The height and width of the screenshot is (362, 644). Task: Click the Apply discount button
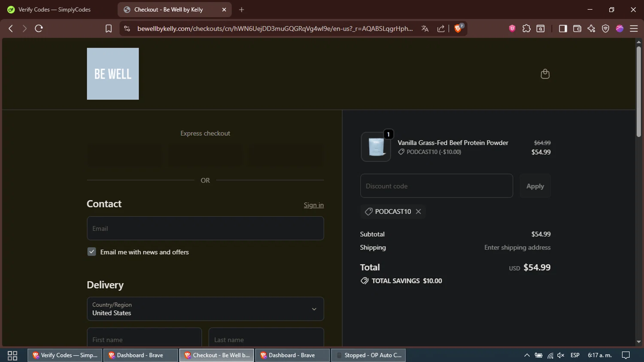tap(535, 186)
